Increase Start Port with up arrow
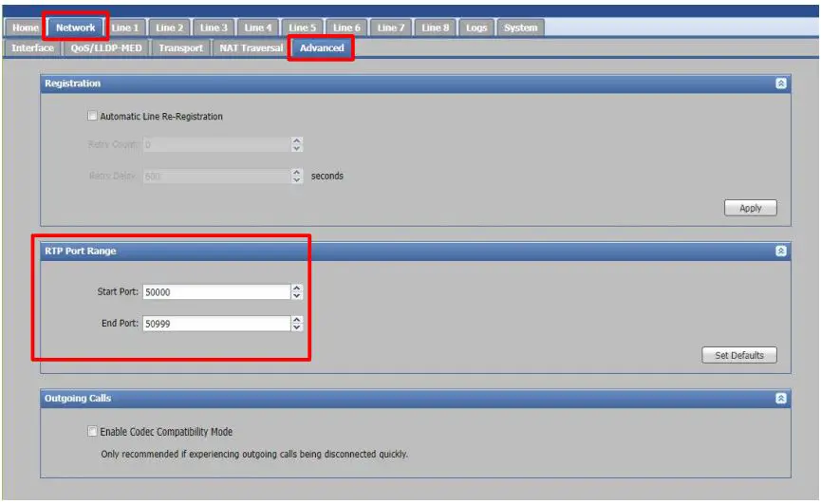This screenshot has height=504, width=821. pos(297,289)
